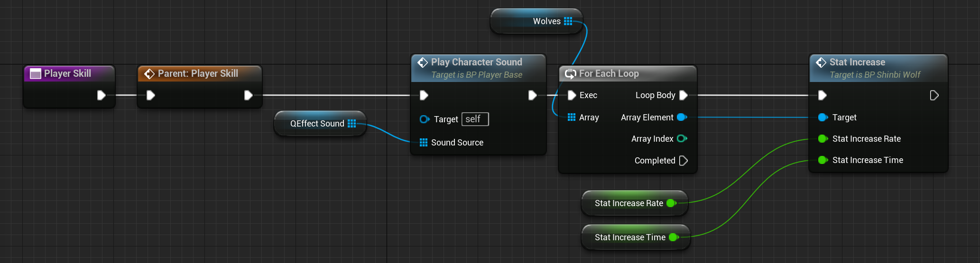Select the Stat Increase node title
The image size is (980, 263).
point(857,62)
